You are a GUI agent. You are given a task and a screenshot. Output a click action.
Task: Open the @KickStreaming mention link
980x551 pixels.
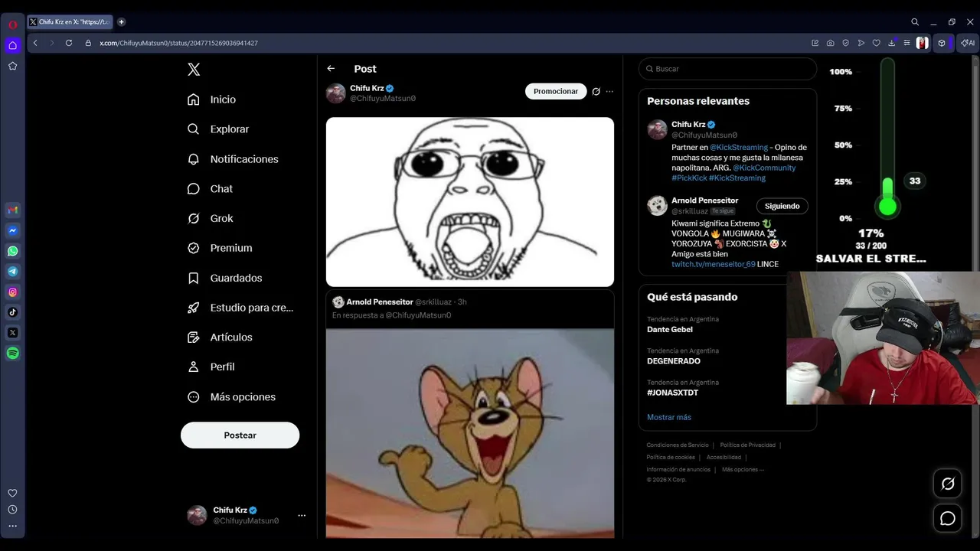coord(739,148)
